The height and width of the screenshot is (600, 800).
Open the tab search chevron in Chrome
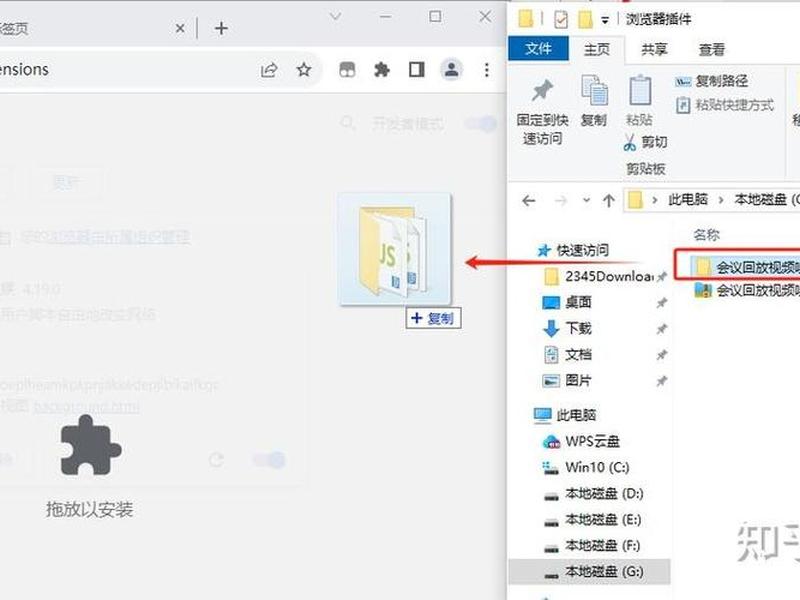tap(335, 17)
